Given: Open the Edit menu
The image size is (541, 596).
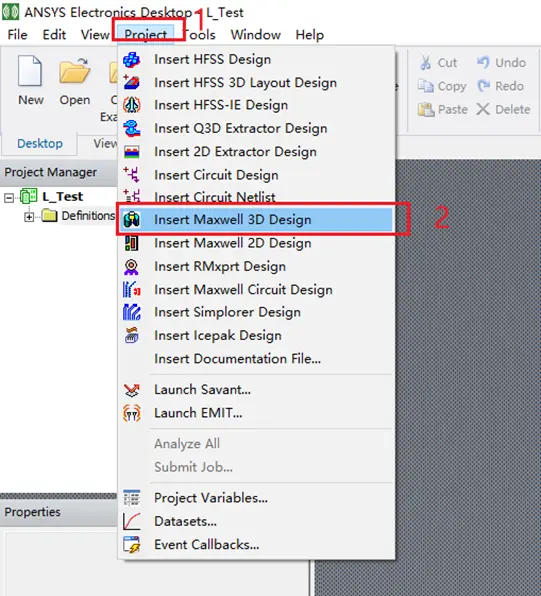Looking at the screenshot, I should tap(54, 35).
